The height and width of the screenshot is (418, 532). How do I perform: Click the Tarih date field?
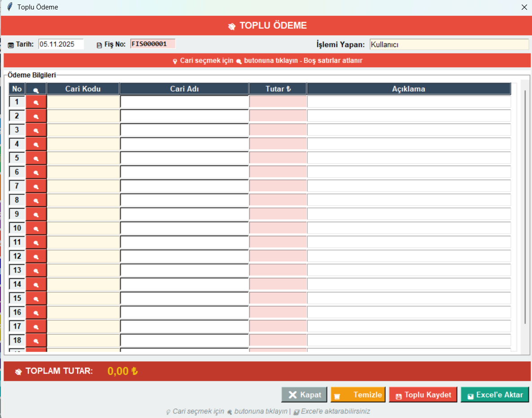pos(61,44)
